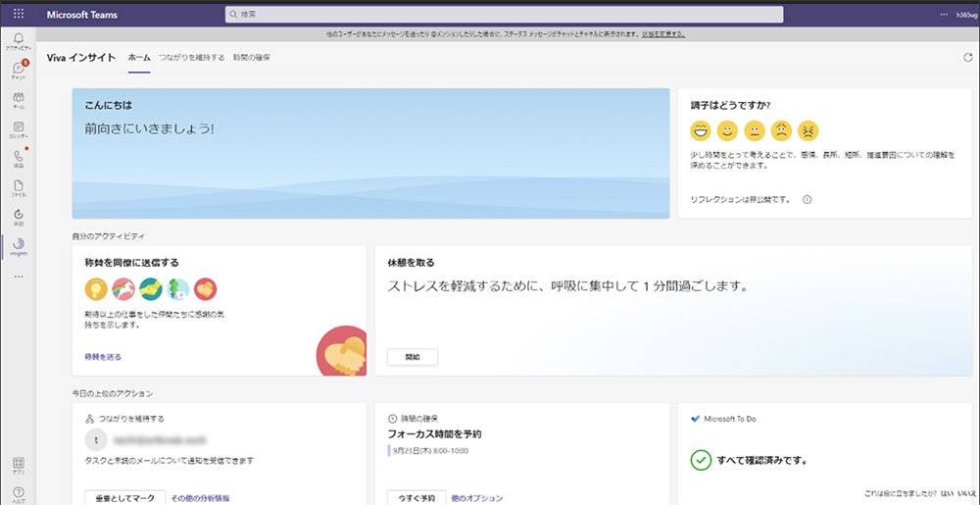Choose the red heart-hands praise badge

(205, 288)
